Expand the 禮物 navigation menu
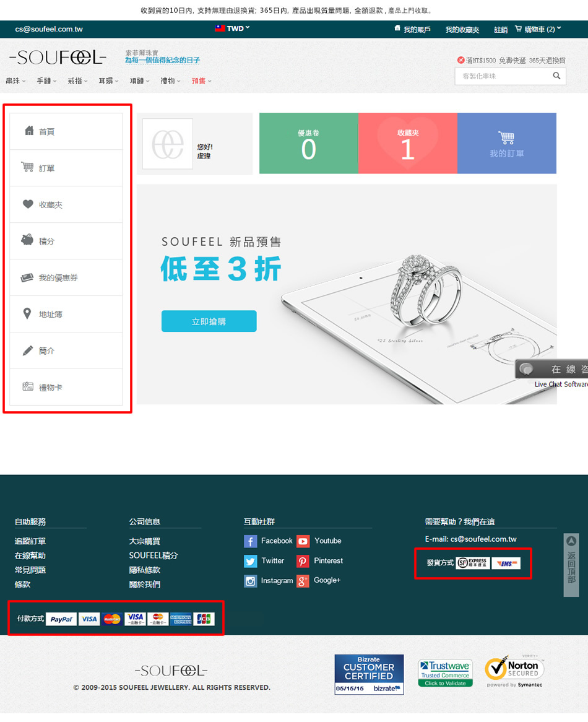The width and height of the screenshot is (588, 722). [x=171, y=81]
